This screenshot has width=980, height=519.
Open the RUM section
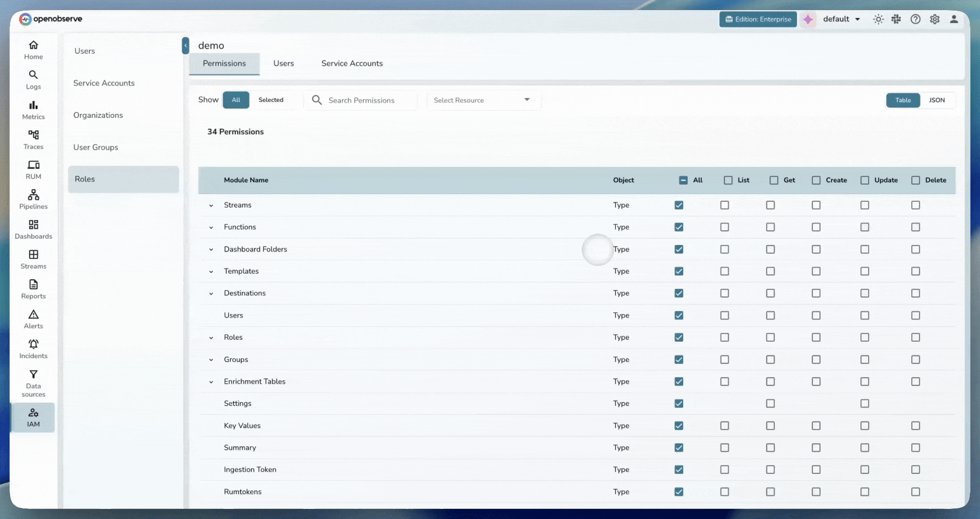click(x=33, y=170)
